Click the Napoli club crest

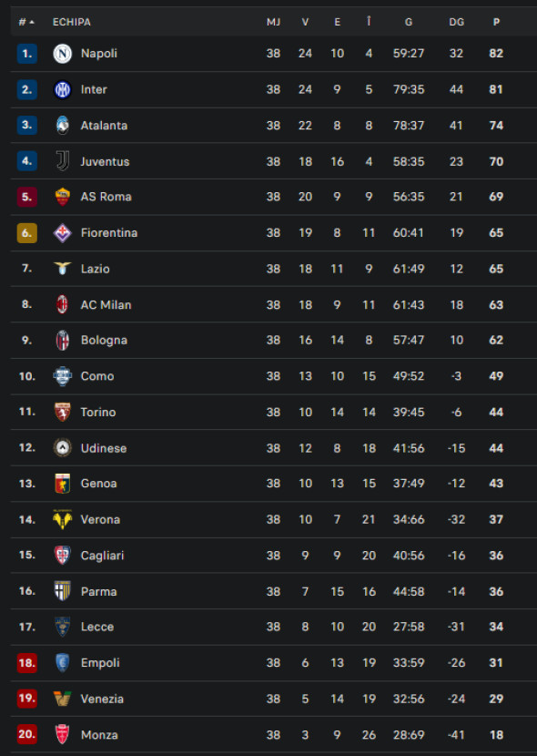tap(62, 54)
